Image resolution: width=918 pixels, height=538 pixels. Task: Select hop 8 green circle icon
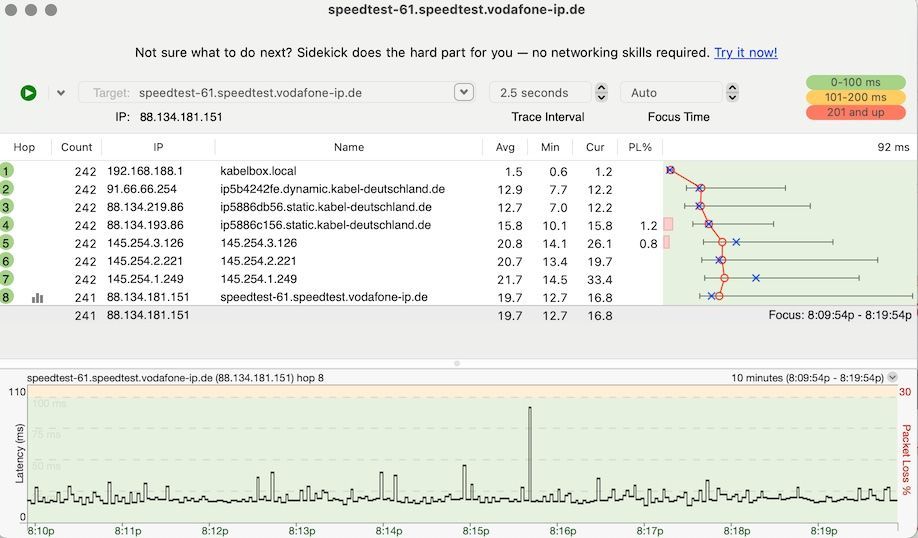(x=6, y=297)
